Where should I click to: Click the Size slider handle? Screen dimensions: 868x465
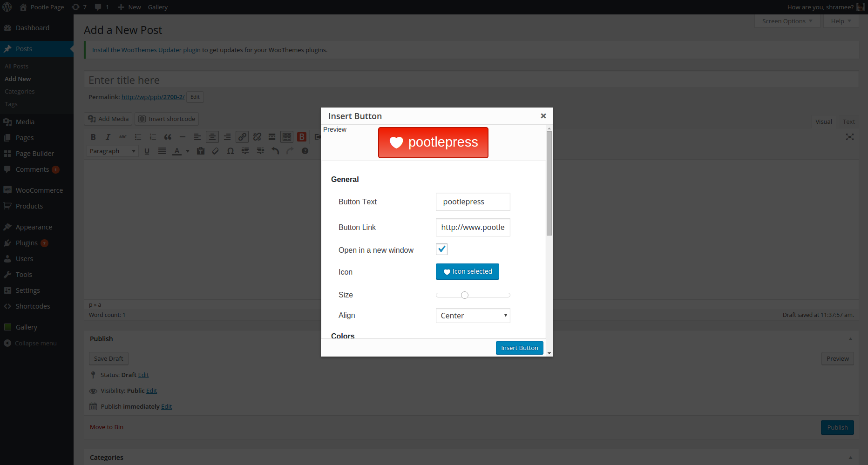pos(465,295)
